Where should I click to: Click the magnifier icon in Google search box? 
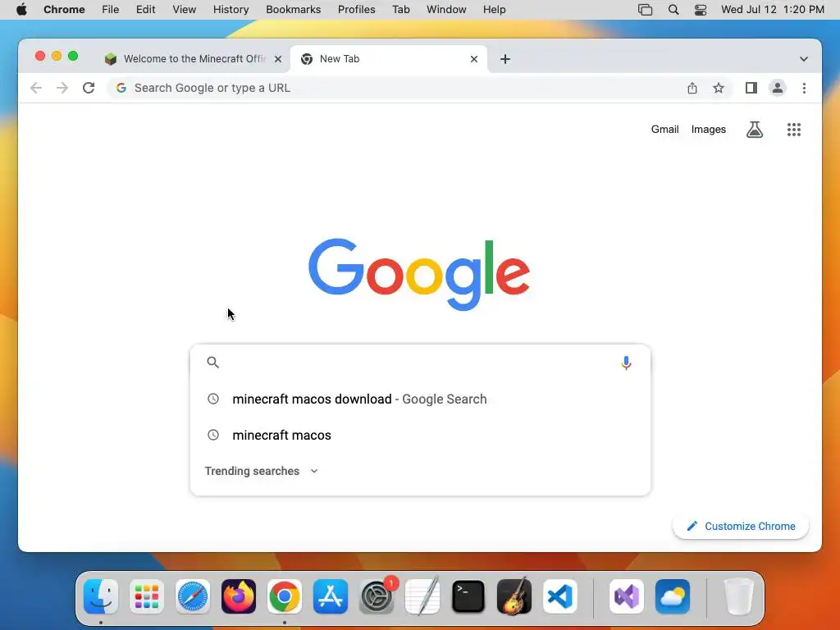(x=212, y=362)
